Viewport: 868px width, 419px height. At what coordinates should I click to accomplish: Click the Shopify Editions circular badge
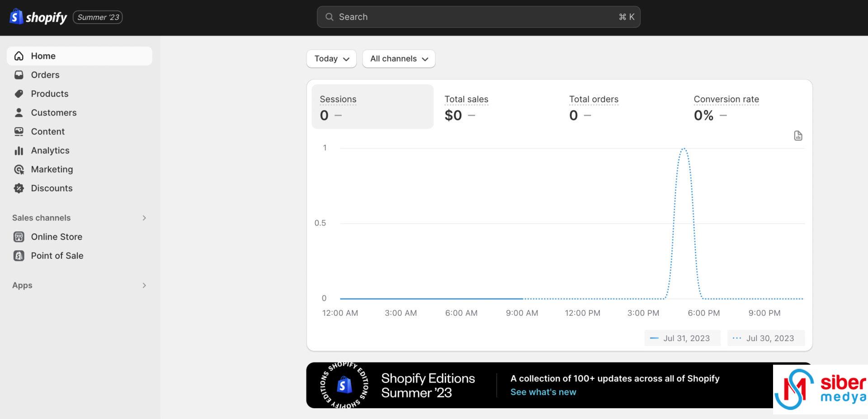click(344, 385)
